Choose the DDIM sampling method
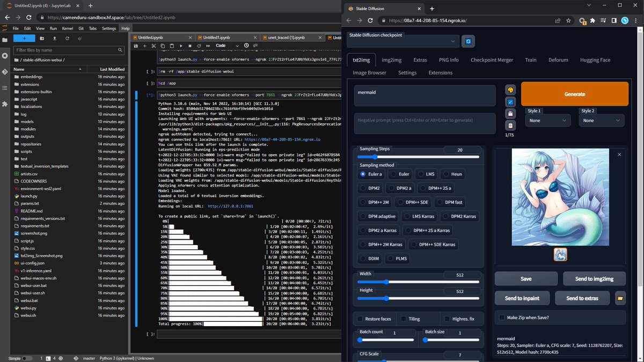 370,258
